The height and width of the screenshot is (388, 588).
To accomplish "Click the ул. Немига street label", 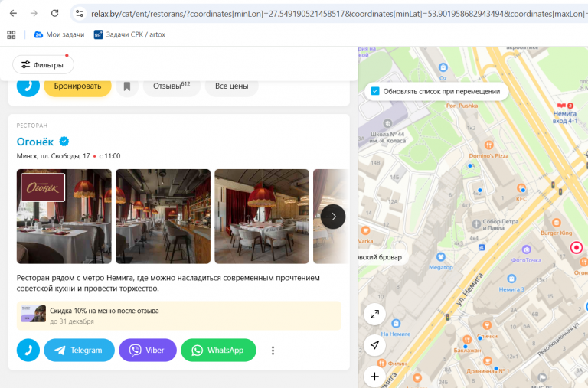I will coord(470,290).
